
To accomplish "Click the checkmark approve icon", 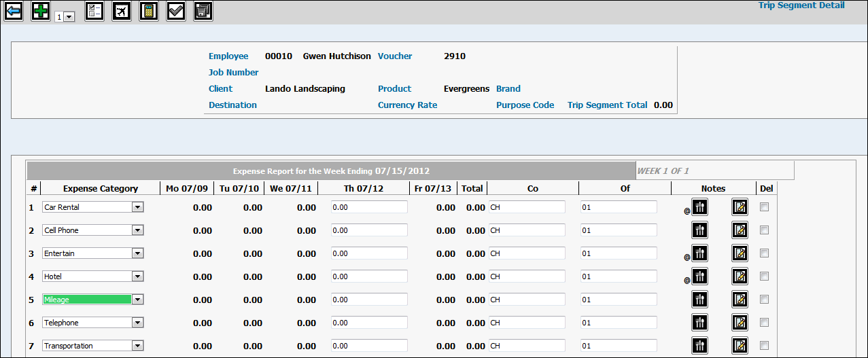I will click(x=176, y=11).
